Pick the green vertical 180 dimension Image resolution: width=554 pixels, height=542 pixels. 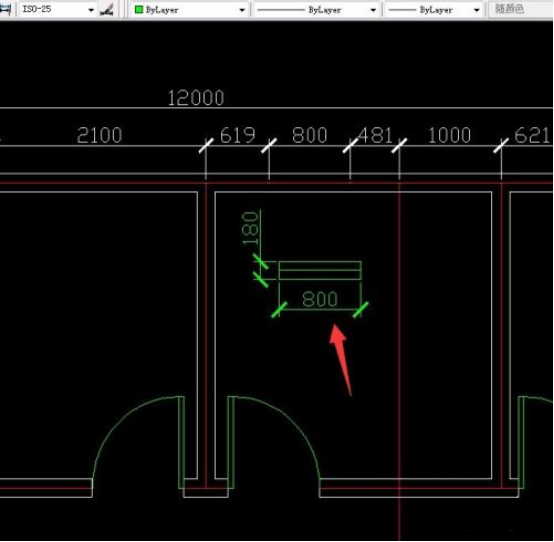(251, 228)
